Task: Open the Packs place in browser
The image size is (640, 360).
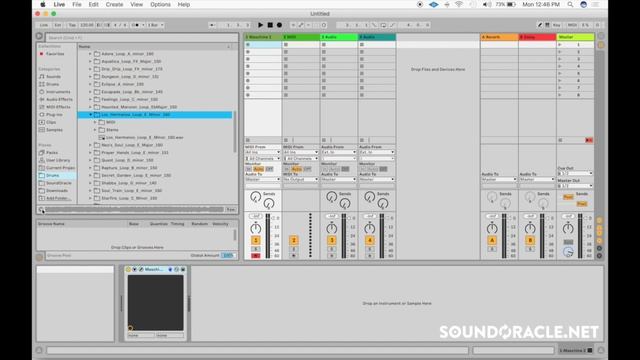Action: click(x=52, y=153)
